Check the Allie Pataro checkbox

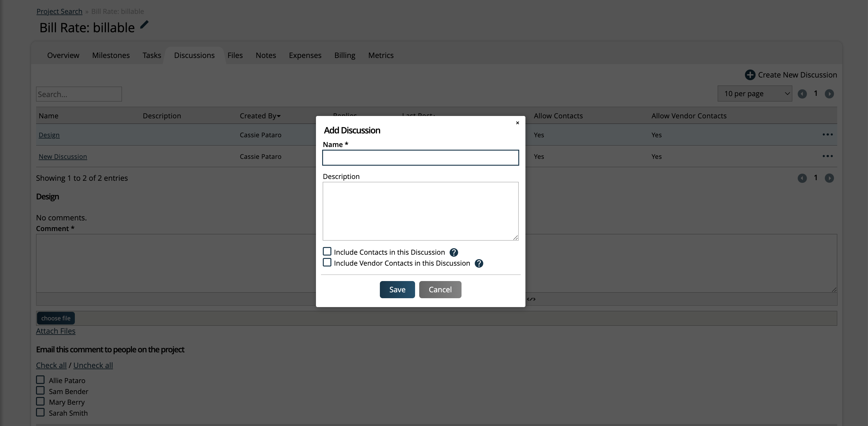click(x=40, y=380)
